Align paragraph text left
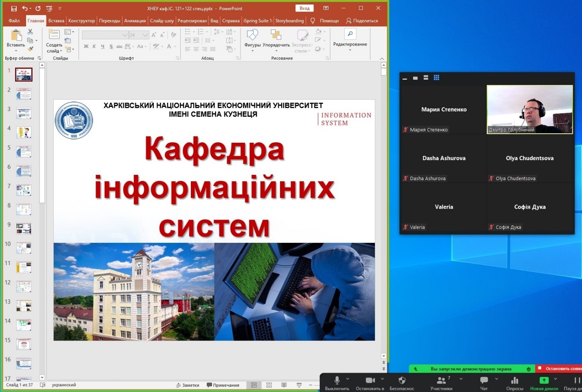The height and width of the screenshot is (392, 582). [188, 49]
